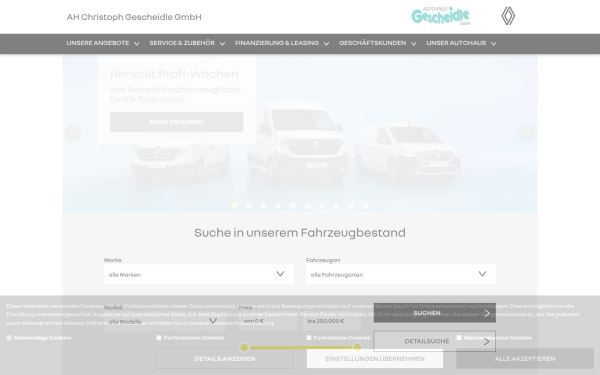600x375 pixels.
Task: Select the first carousel dot
Action: coord(235,205)
